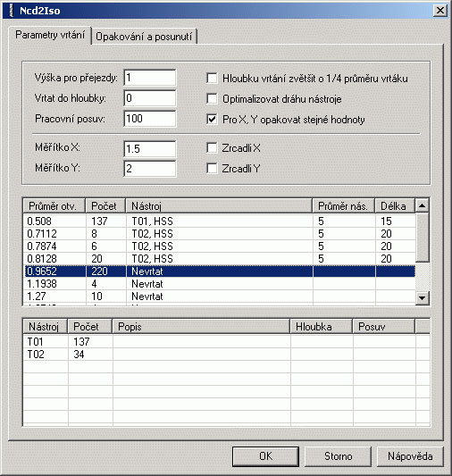Click the T01, HSS tool cell
The image size is (452, 476).
(x=152, y=221)
